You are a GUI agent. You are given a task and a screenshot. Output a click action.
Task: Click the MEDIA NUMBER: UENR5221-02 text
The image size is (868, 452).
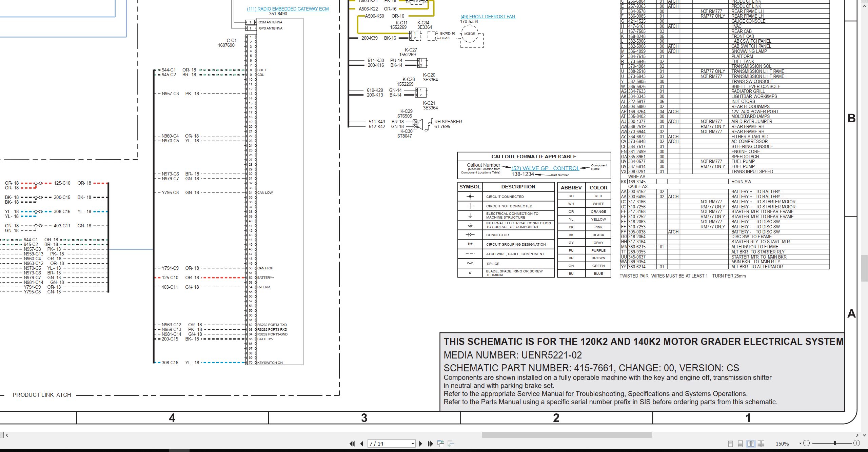(512, 355)
